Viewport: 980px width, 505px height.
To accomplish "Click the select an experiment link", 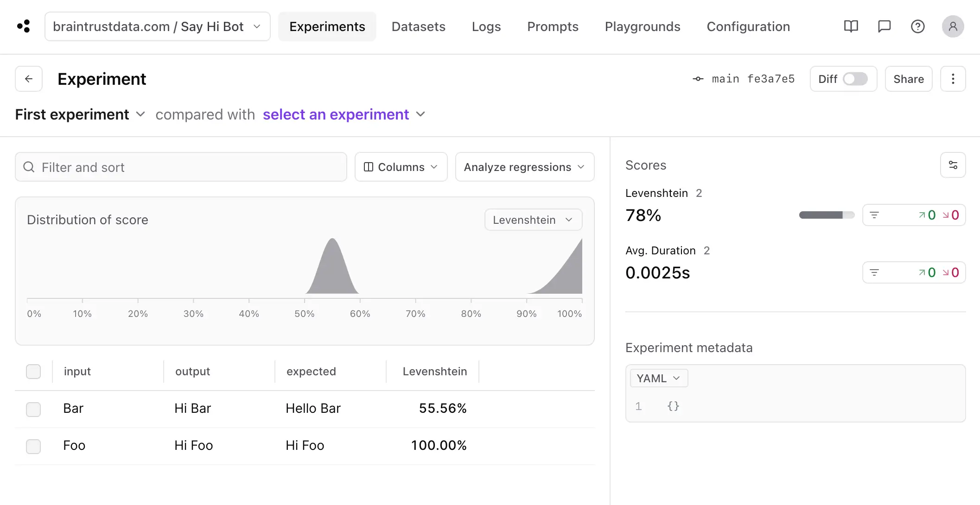I will (x=336, y=114).
